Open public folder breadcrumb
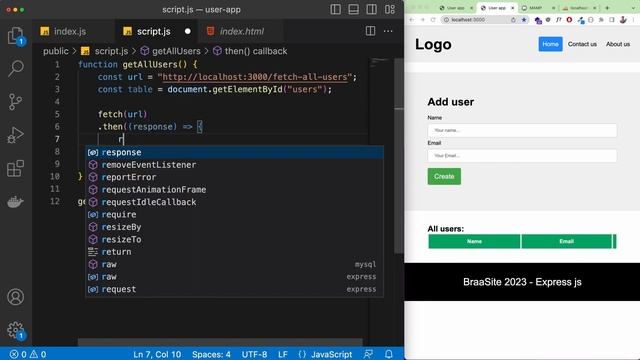This screenshot has width=640, height=360. (56, 51)
